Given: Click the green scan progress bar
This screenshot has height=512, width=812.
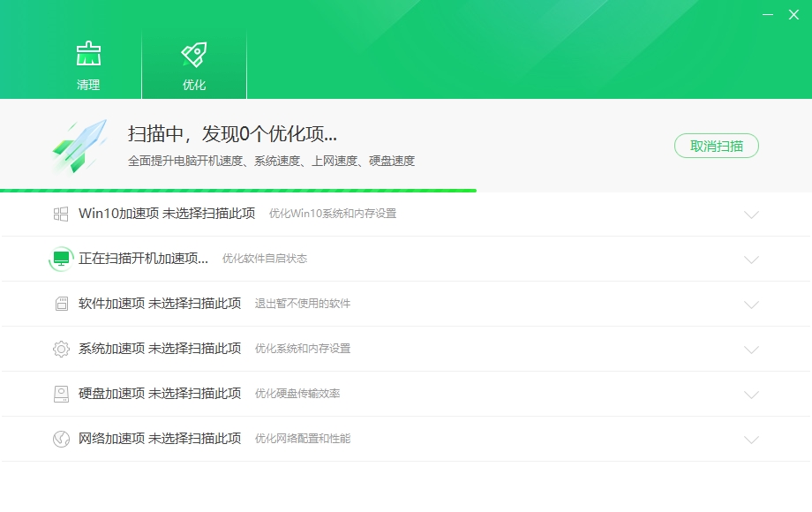Looking at the screenshot, I should [x=238, y=191].
